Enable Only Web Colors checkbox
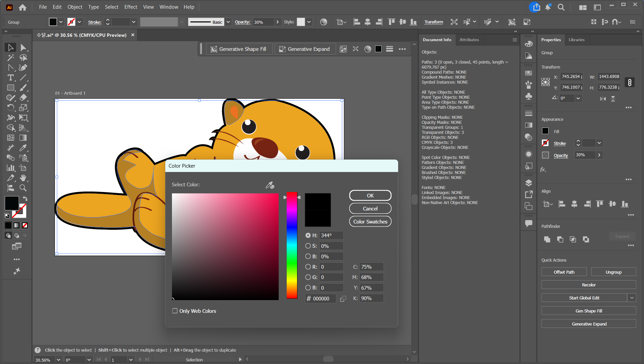Screen dimensions: 644x364 coord(175,311)
